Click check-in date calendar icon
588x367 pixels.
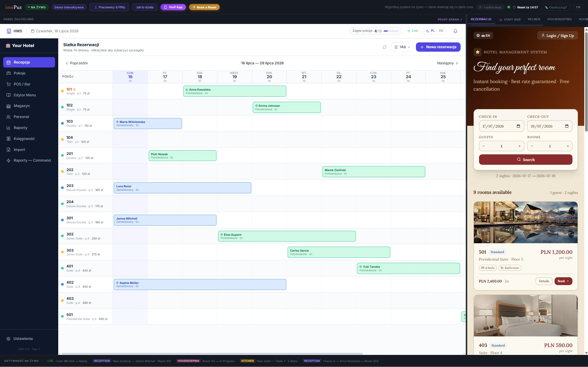[518, 126]
